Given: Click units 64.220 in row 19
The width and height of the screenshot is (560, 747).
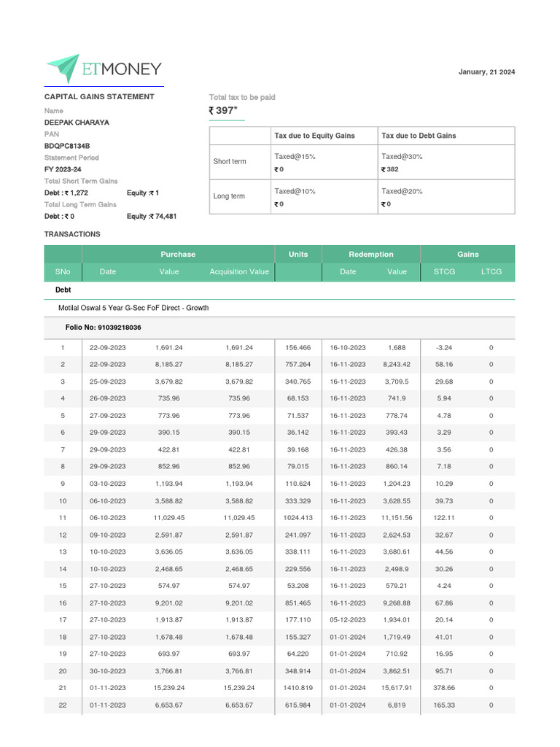Looking at the screenshot, I should [298, 654].
